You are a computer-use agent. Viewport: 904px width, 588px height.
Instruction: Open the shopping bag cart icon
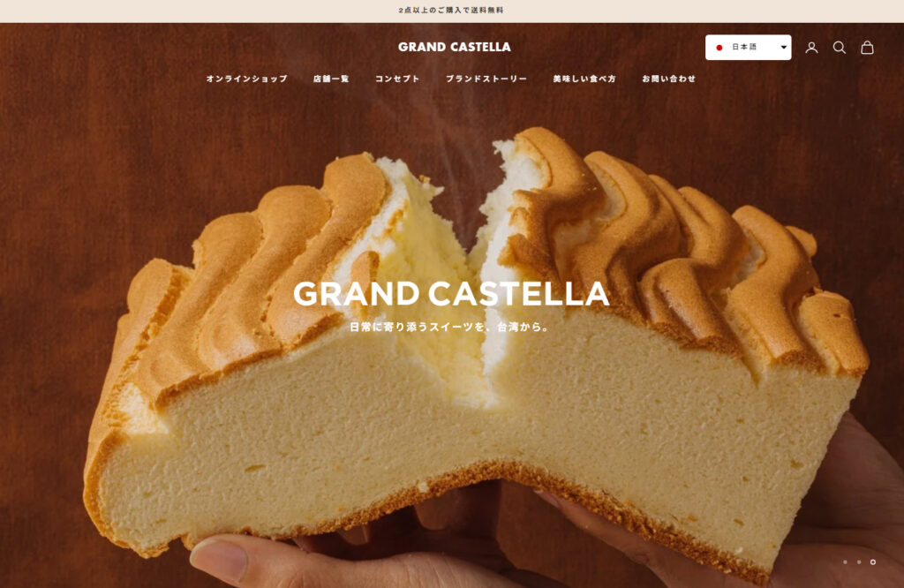point(867,48)
